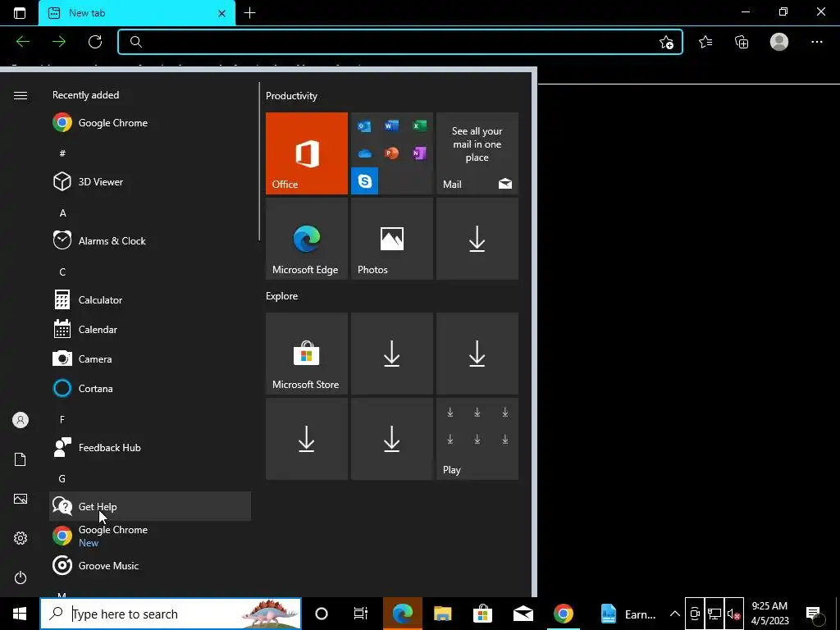Open the user account icon in Start sidebar

(x=21, y=420)
